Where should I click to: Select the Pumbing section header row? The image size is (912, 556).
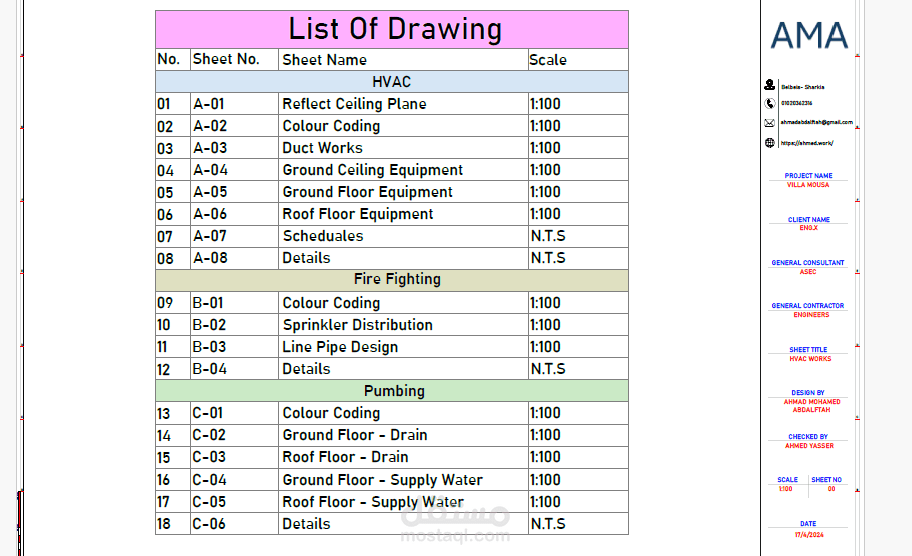point(391,391)
